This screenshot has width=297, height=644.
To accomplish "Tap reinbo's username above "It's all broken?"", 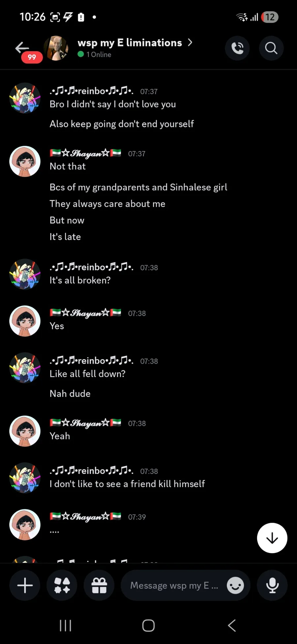I will (92, 267).
